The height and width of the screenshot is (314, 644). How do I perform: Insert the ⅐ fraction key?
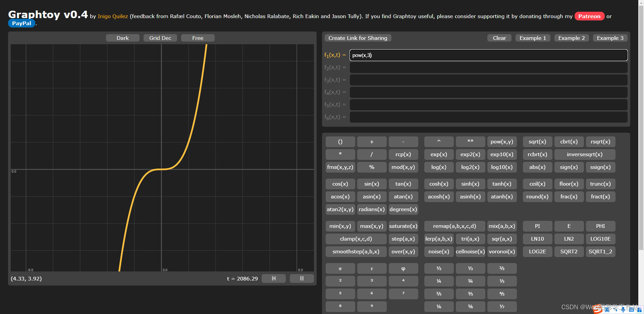(x=502, y=307)
